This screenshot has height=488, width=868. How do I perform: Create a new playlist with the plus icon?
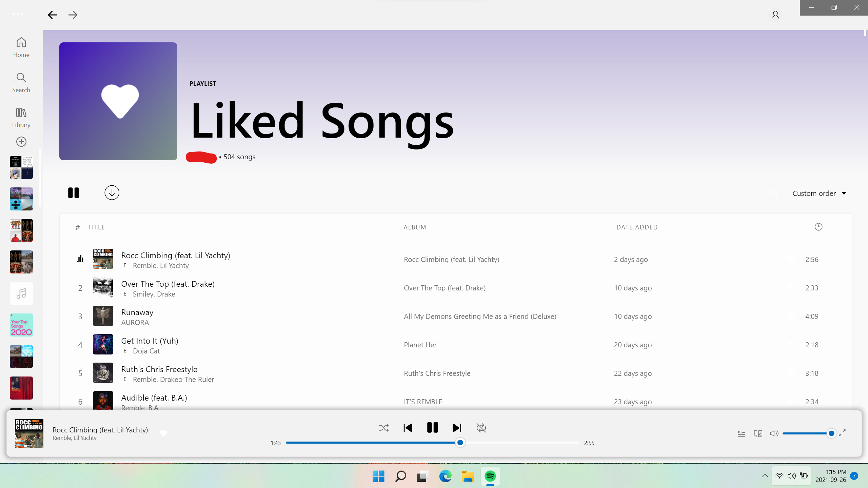click(21, 142)
